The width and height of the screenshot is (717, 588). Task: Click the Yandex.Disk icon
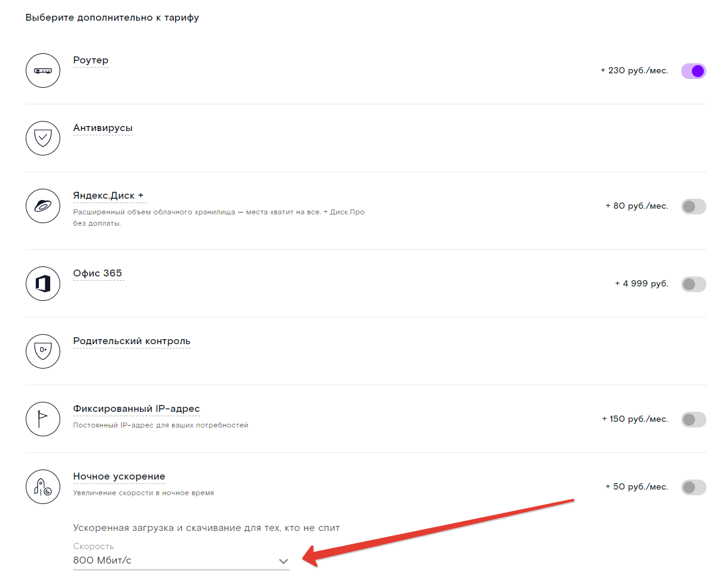pos(43,206)
